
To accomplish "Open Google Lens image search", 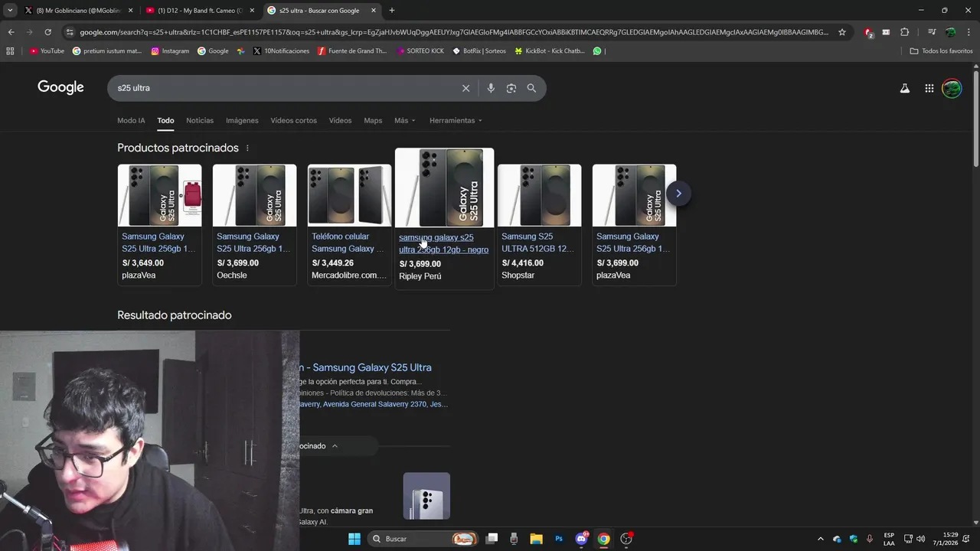I will click(511, 88).
